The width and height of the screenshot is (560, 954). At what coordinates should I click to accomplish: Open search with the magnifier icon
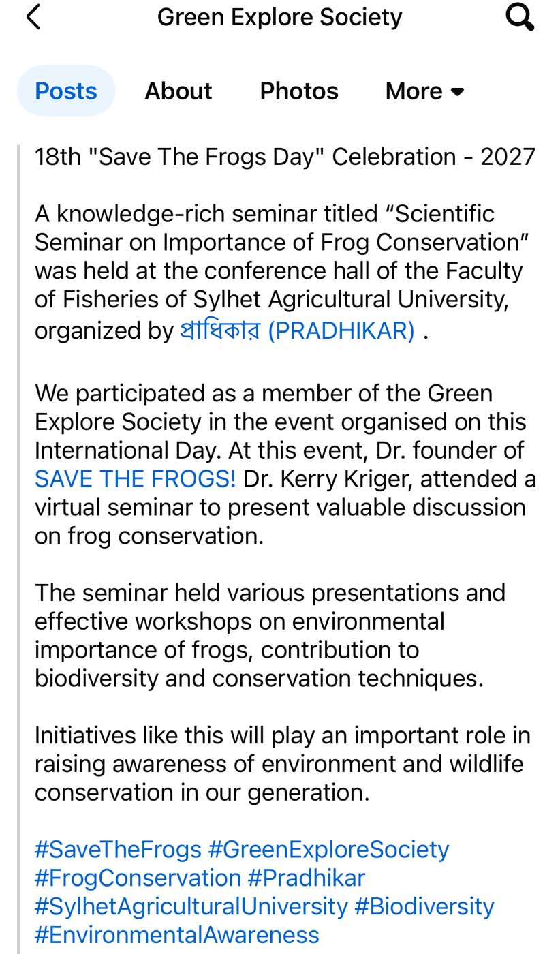point(520,17)
